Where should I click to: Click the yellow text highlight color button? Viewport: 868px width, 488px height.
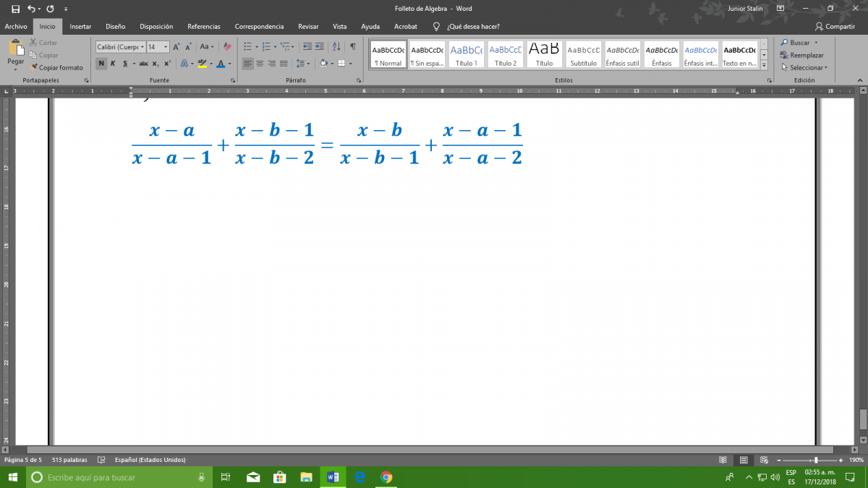pyautogui.click(x=202, y=64)
